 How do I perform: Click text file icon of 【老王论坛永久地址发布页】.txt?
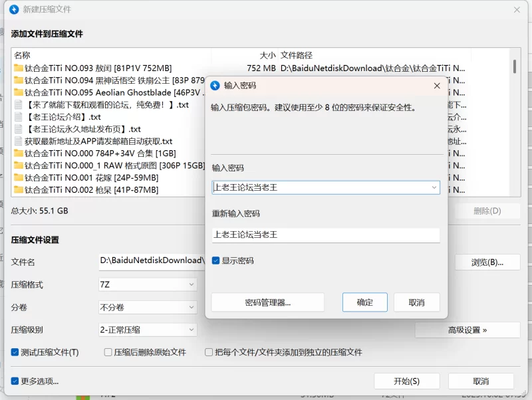click(x=19, y=129)
